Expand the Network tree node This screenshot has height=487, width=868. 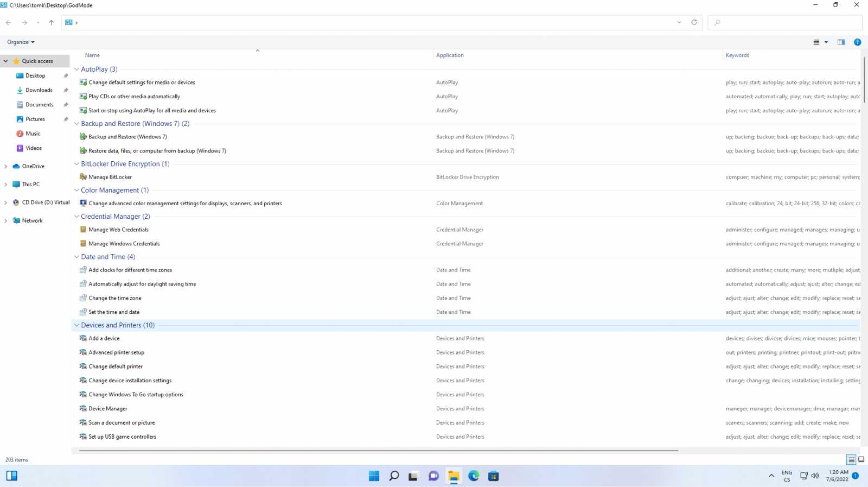click(x=5, y=221)
